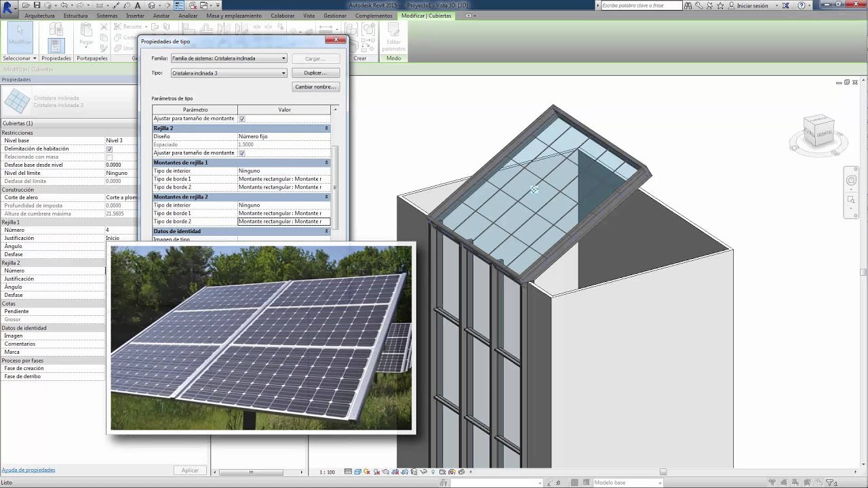Viewport: 868px width, 488px height.
Task: Click the Nivel base value Nivel 3
Action: [x=121, y=141]
